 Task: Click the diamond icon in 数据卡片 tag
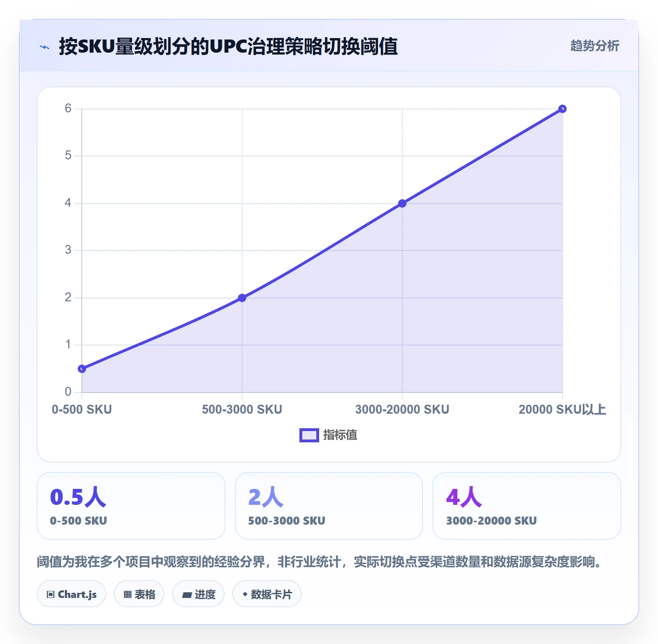pyautogui.click(x=245, y=594)
